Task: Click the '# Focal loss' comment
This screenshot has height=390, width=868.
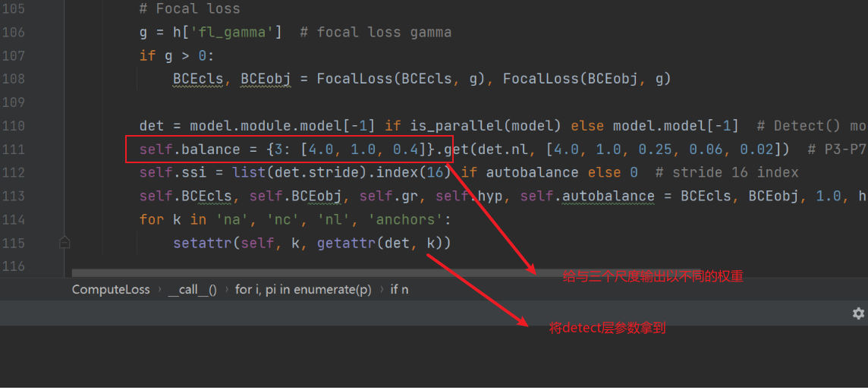Action: click(x=190, y=9)
